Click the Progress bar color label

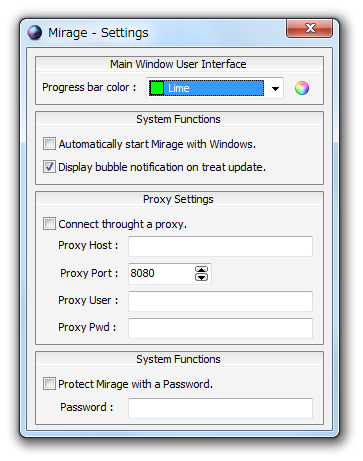[89, 87]
